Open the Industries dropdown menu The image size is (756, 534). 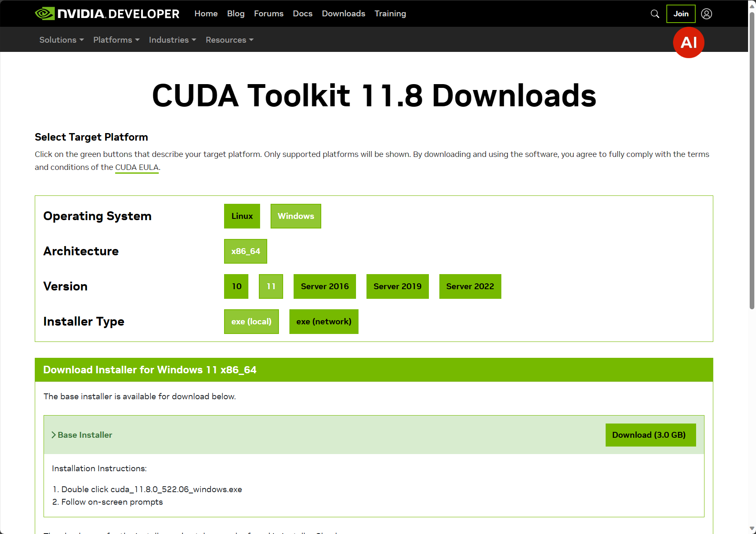point(173,40)
